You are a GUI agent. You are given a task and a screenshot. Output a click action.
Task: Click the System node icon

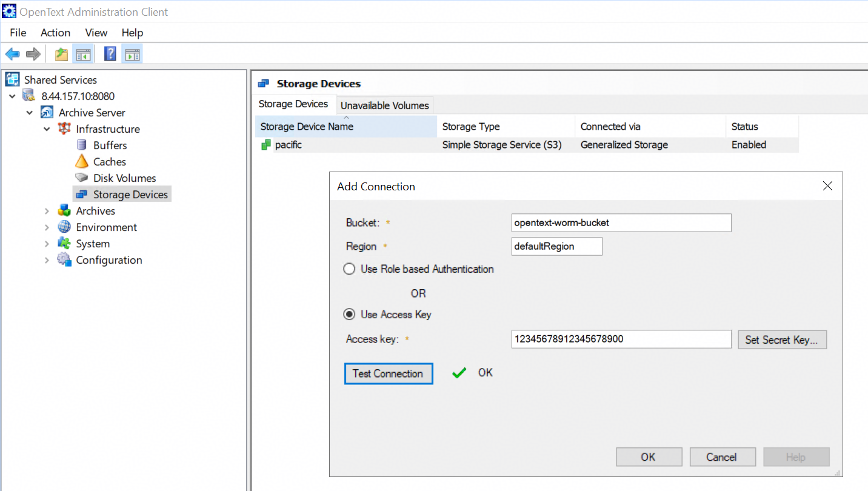[x=64, y=243]
